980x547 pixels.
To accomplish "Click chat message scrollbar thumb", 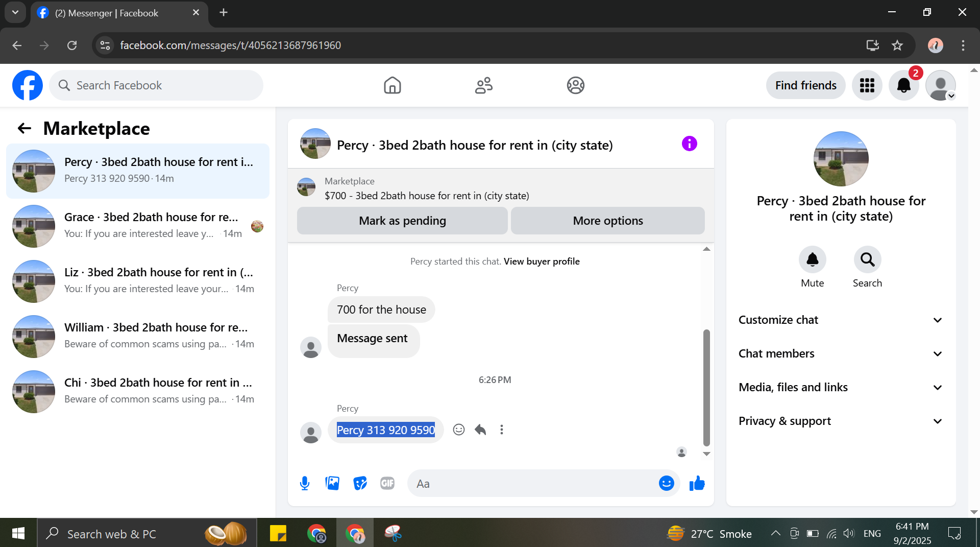I will (706, 388).
